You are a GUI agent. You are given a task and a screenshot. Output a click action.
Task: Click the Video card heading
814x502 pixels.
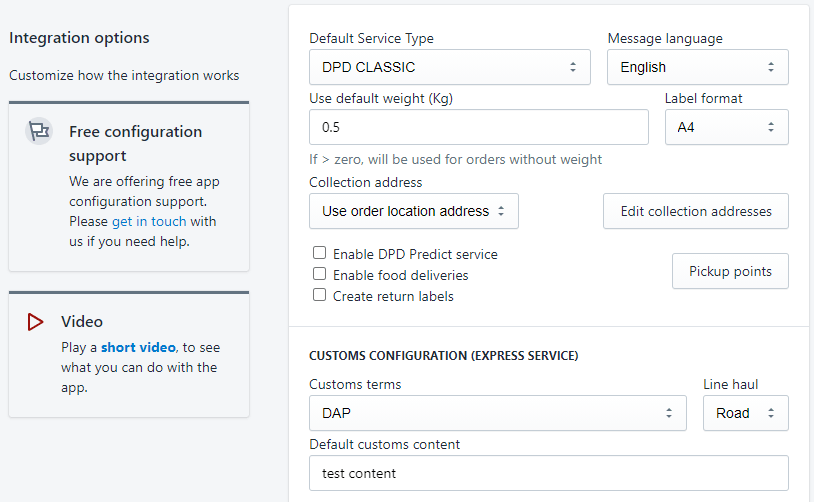tap(82, 321)
